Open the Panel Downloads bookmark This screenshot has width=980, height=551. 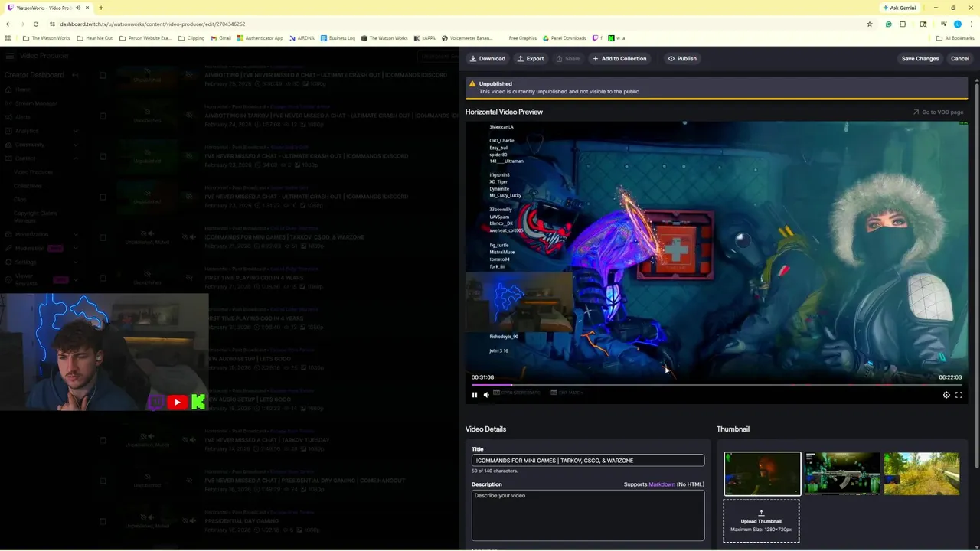(564, 38)
